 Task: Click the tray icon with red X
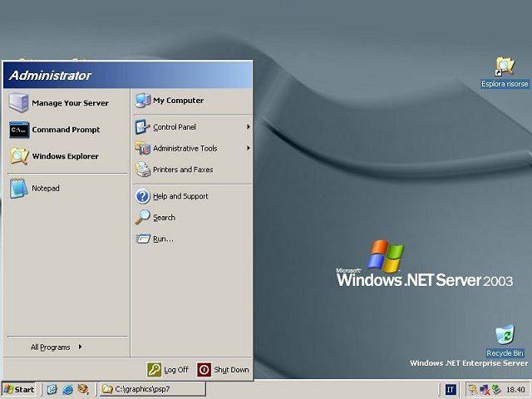(485, 390)
